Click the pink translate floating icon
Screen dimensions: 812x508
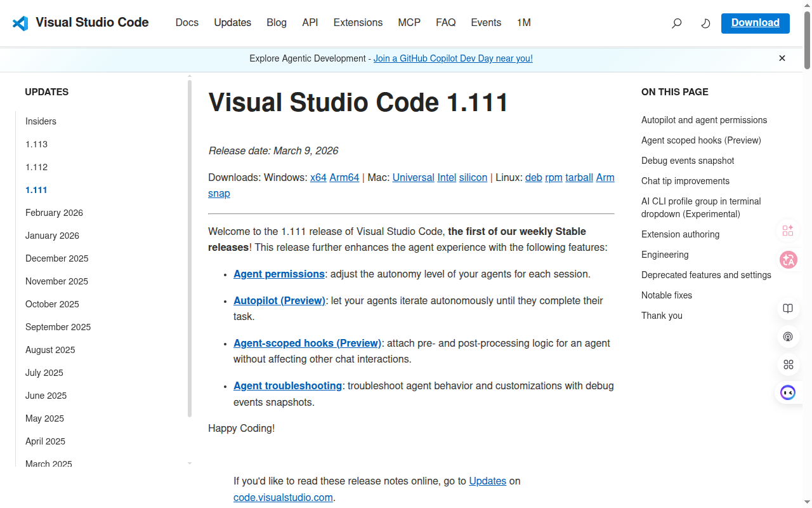point(788,260)
